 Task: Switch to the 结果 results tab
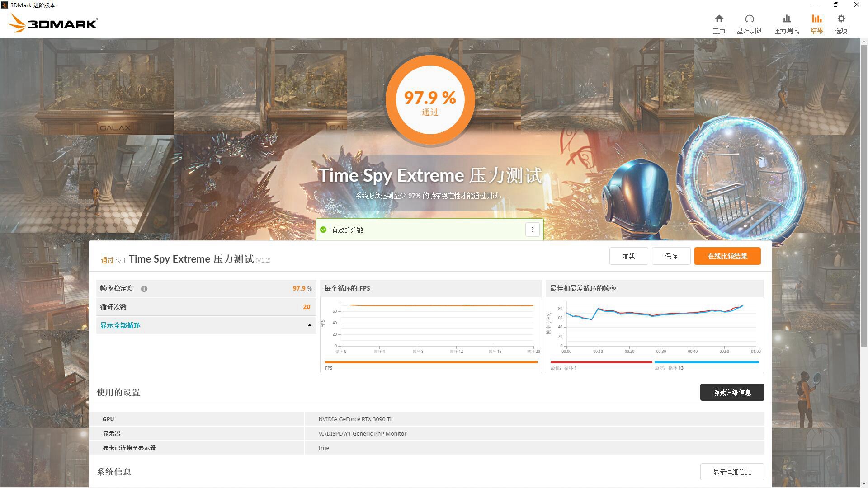(x=816, y=23)
